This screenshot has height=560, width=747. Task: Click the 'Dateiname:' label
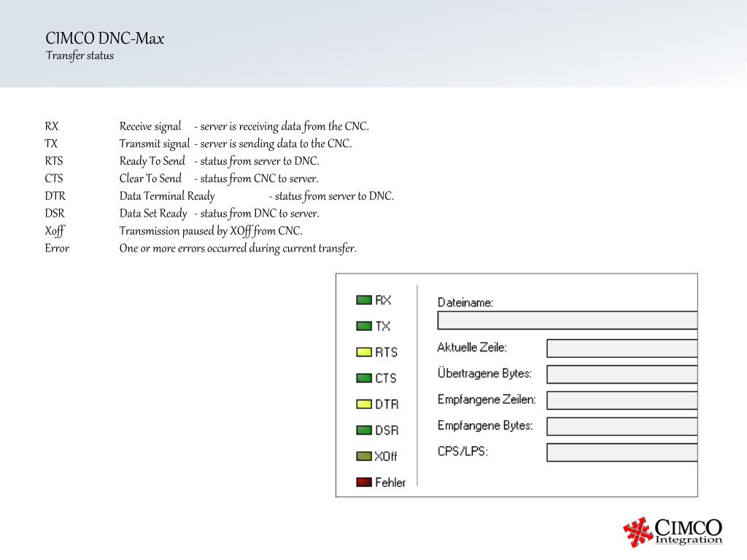click(x=465, y=303)
